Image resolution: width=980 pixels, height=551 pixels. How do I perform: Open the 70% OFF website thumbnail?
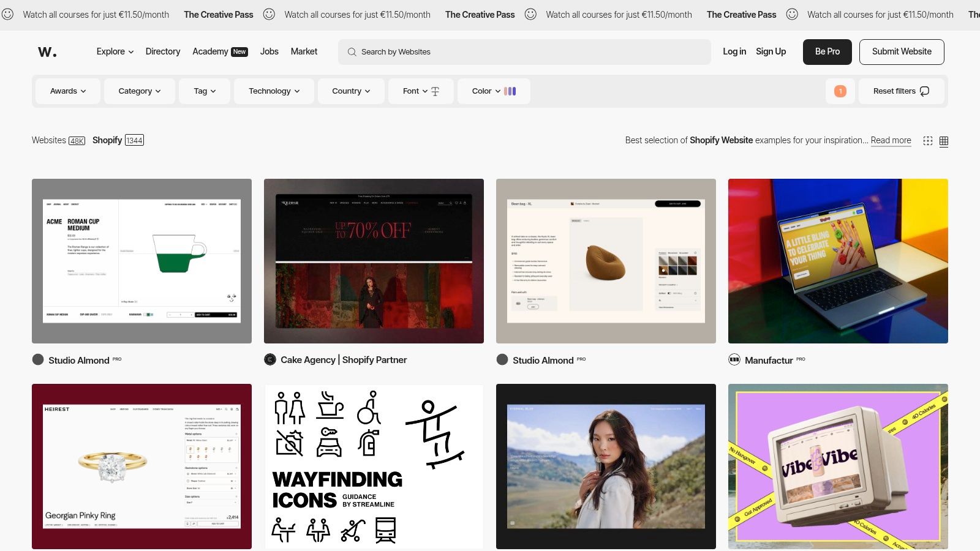tap(374, 261)
